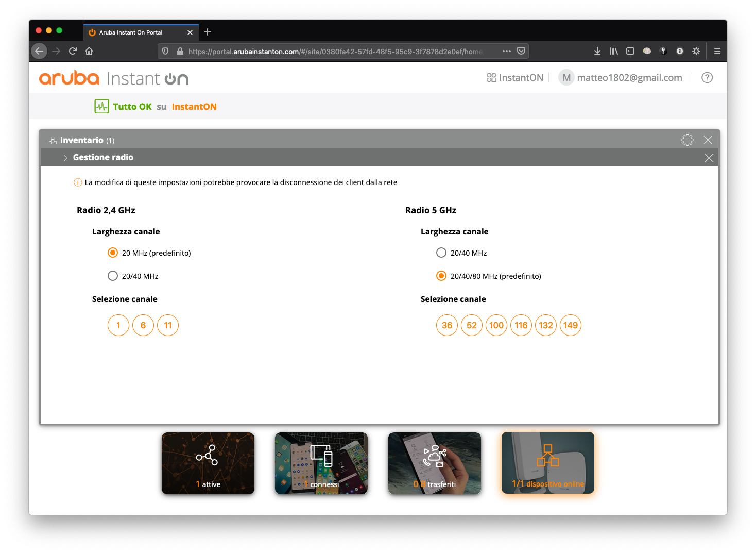Viewport: 756px width, 553px height.
Task: Toggle channel 132 on 5 GHz radio
Action: (546, 325)
